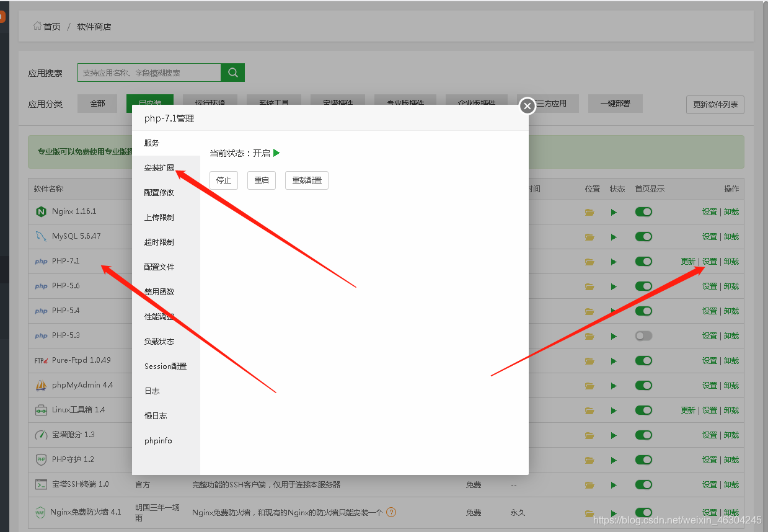Screen dimensions: 768x532
Task: Toggle homepage display for PHP-7.1
Action: [643, 262]
